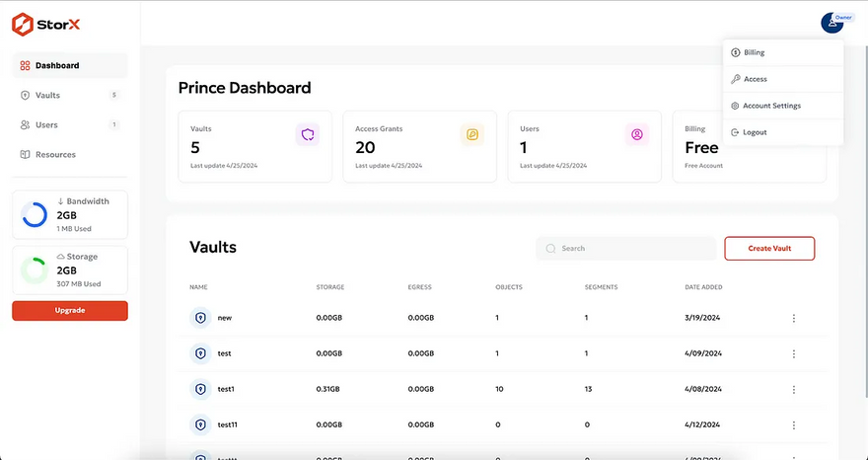Open options menu for vault 'test'
The height and width of the screenshot is (460, 868).
tap(794, 353)
